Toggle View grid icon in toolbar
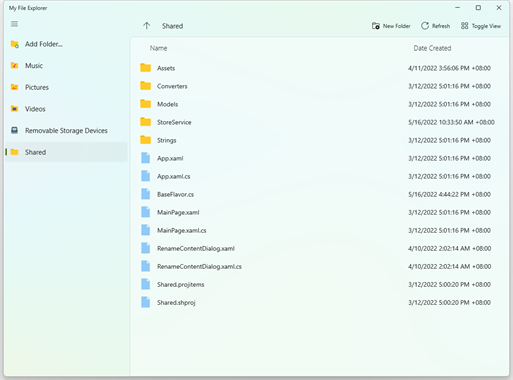Screen dimensions: 513x380 (x=464, y=26)
